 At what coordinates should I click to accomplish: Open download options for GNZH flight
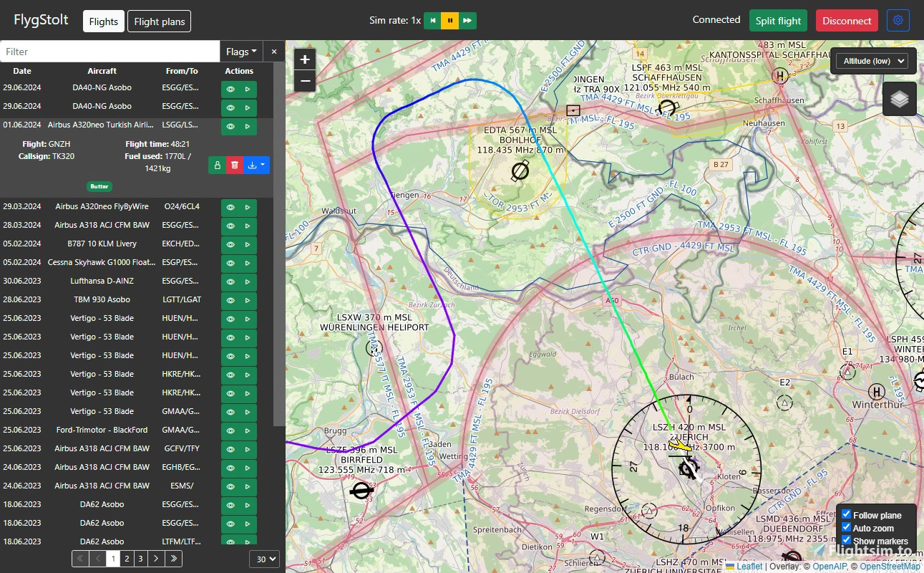click(x=256, y=165)
